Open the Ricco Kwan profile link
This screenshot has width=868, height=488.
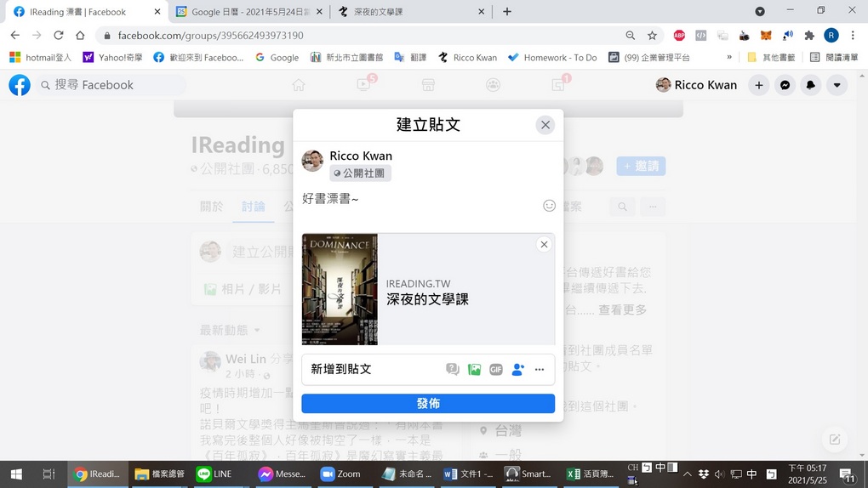coord(696,85)
